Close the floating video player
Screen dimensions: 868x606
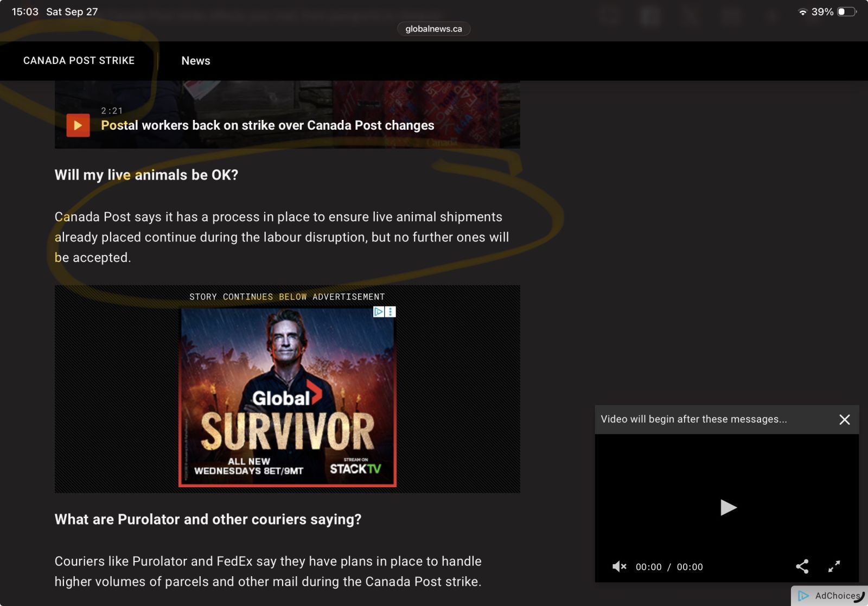844,419
